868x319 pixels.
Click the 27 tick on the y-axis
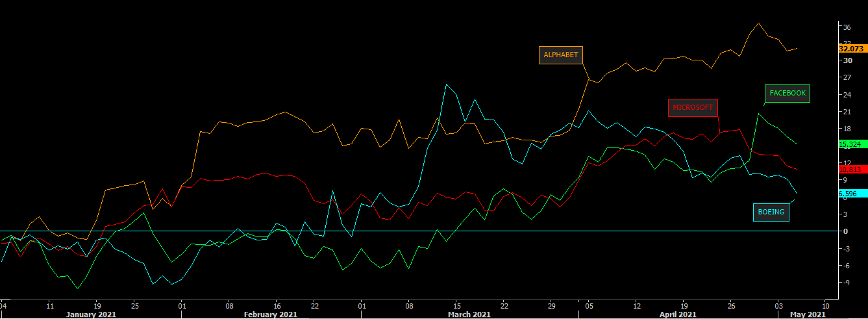847,78
